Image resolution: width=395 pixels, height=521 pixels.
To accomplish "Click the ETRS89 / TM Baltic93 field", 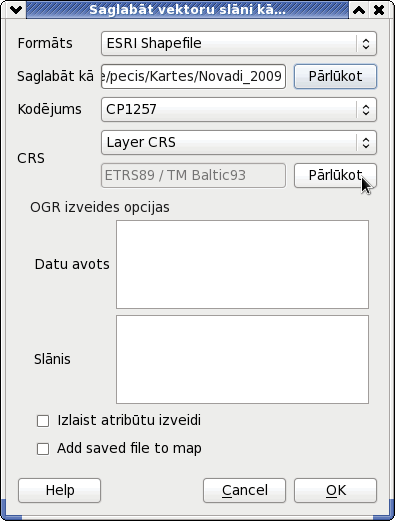I will [x=193, y=175].
